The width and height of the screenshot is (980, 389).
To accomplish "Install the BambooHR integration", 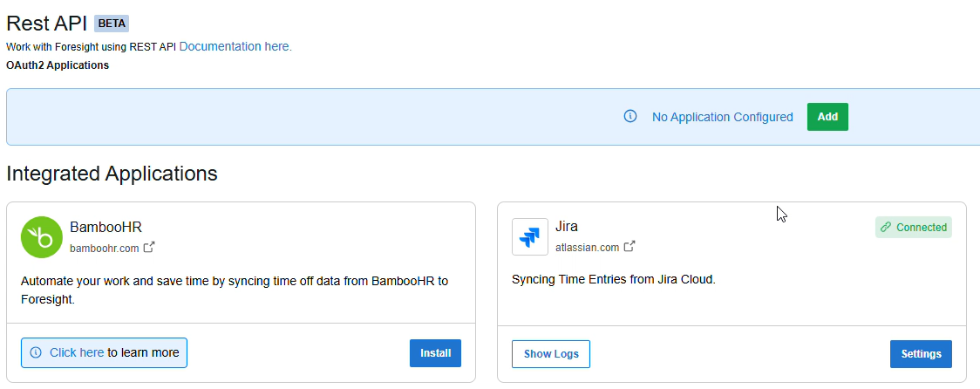I will [x=435, y=353].
